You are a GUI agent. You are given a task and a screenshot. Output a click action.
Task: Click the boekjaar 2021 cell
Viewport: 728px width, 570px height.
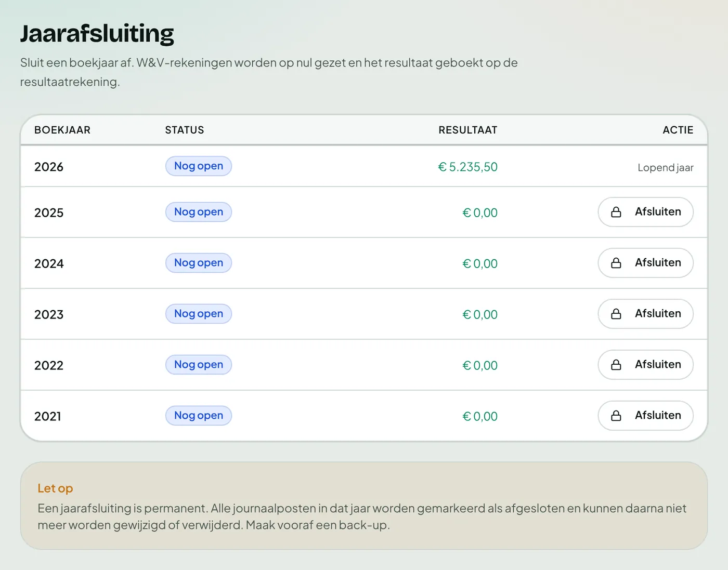click(x=48, y=416)
